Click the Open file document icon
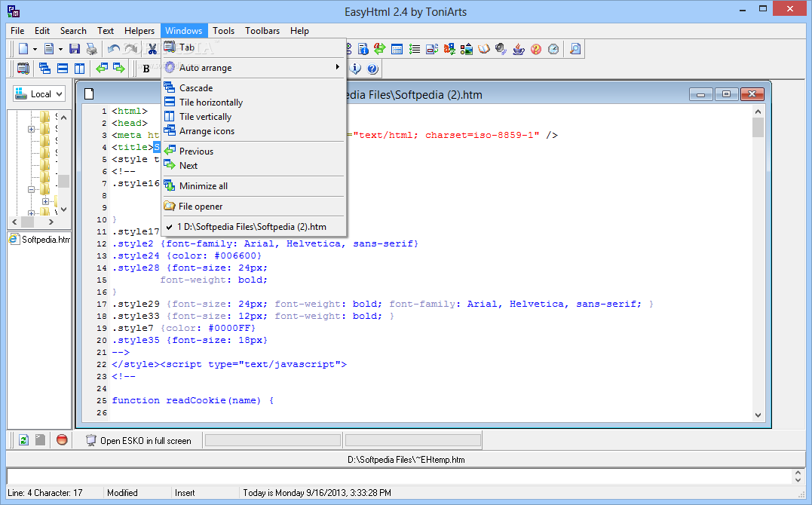The height and width of the screenshot is (505, 812). (x=49, y=49)
